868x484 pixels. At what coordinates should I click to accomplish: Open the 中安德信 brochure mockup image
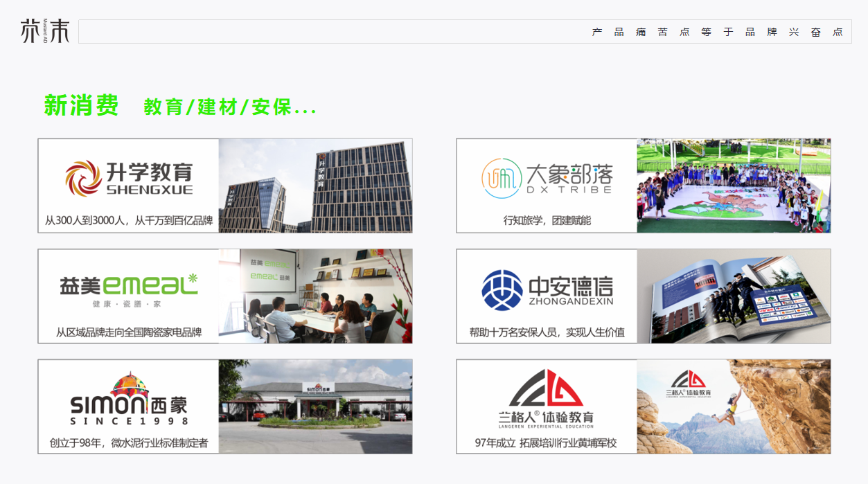734,296
